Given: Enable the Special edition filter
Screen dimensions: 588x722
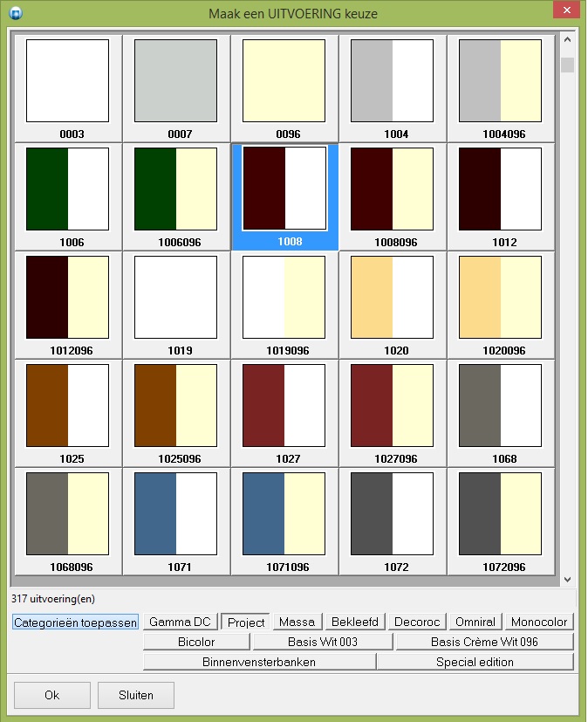Looking at the screenshot, I should point(475,662).
